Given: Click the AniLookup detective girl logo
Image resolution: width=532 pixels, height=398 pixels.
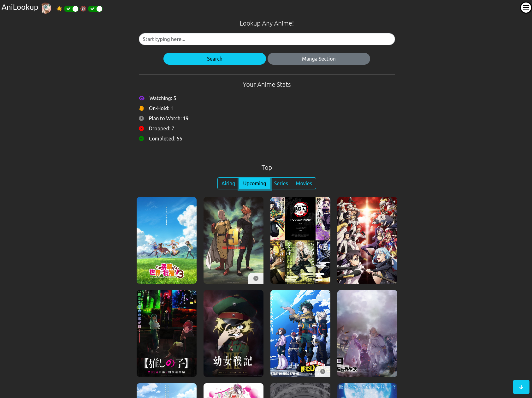Looking at the screenshot, I should 46,8.
